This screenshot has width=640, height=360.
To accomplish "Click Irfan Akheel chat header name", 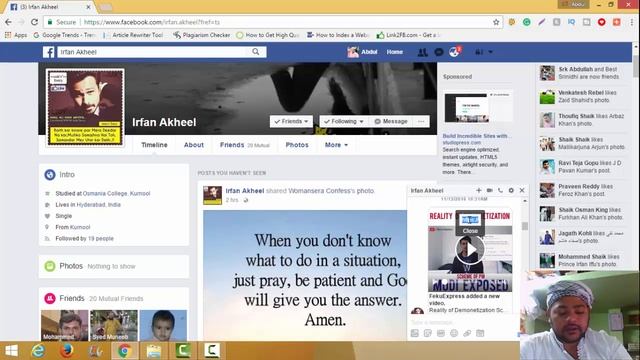I will (427, 191).
